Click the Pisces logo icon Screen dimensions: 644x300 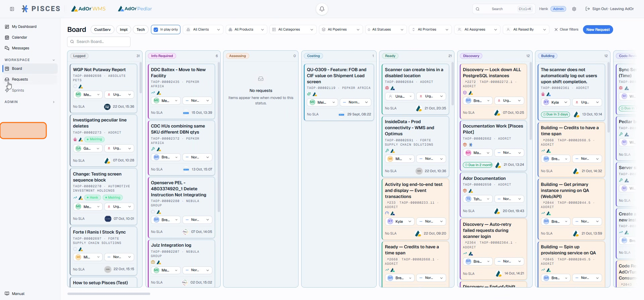point(25,9)
